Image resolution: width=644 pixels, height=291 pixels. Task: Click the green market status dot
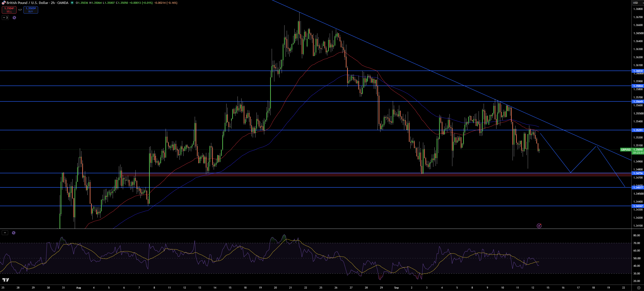(x=72, y=3)
